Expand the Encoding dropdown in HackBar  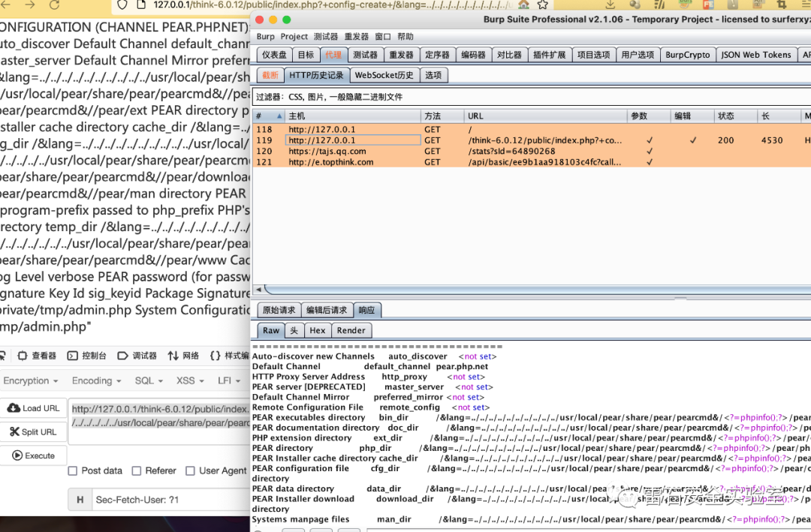97,380
